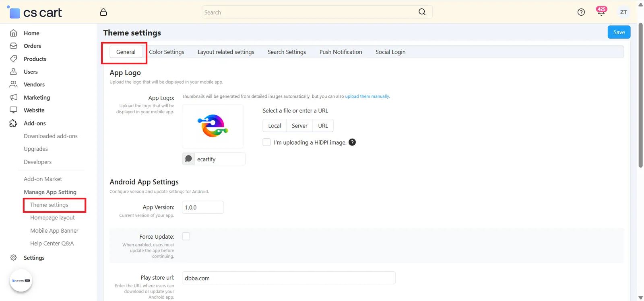Click the Marketing megaphone icon
The height and width of the screenshot is (301, 644).
pyautogui.click(x=13, y=97)
